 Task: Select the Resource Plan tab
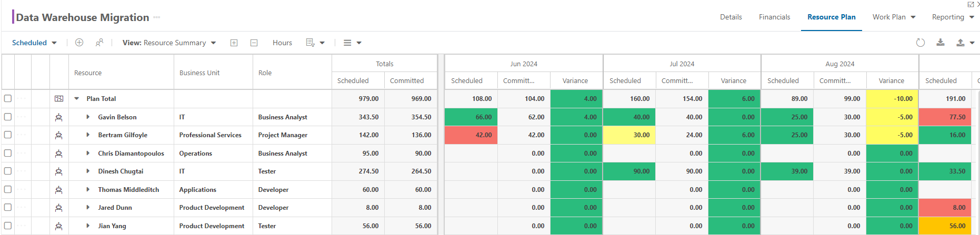(832, 17)
